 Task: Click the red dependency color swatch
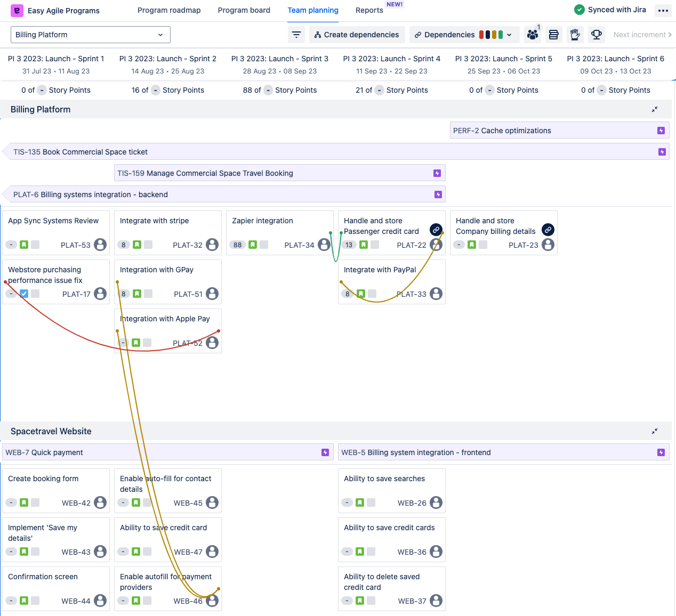(x=481, y=35)
